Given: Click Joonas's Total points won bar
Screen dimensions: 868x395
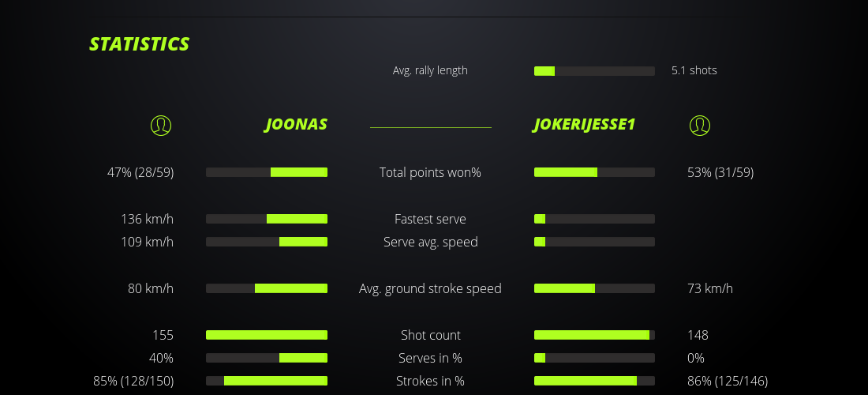Looking at the screenshot, I should pyautogui.click(x=267, y=172).
